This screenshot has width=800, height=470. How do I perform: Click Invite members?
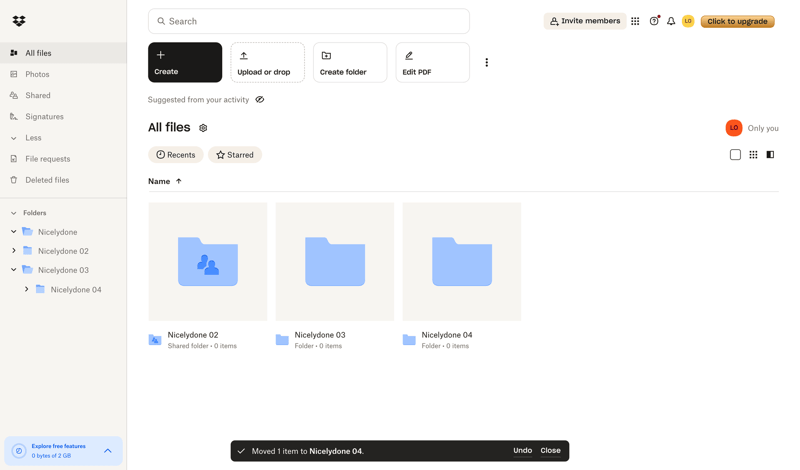(x=585, y=21)
